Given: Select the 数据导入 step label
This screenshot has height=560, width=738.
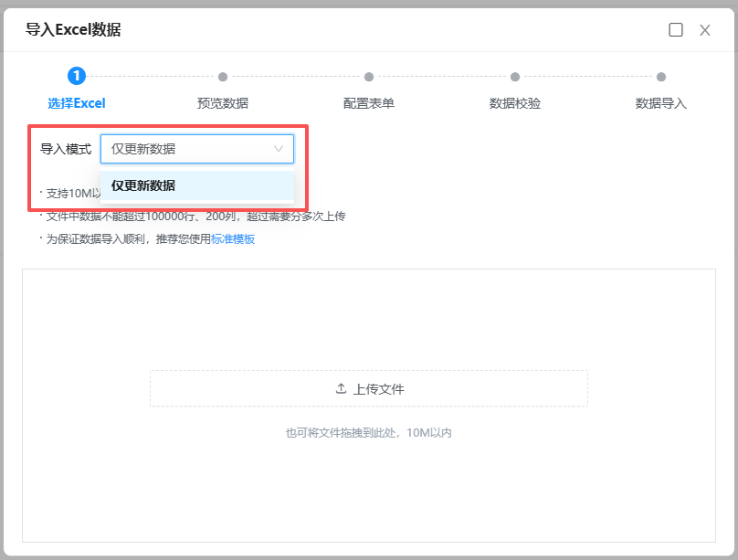Looking at the screenshot, I should click(x=661, y=103).
